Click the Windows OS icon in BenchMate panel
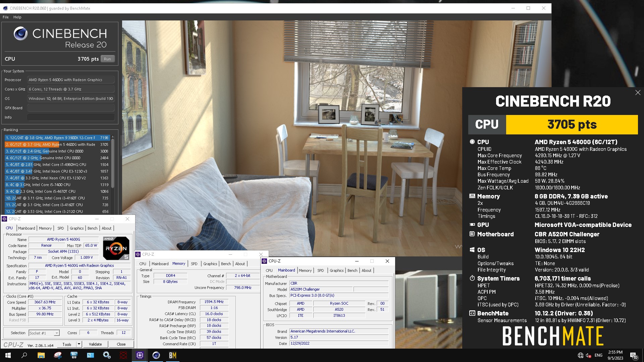Image resolution: width=644 pixels, height=362 pixels. point(472,250)
